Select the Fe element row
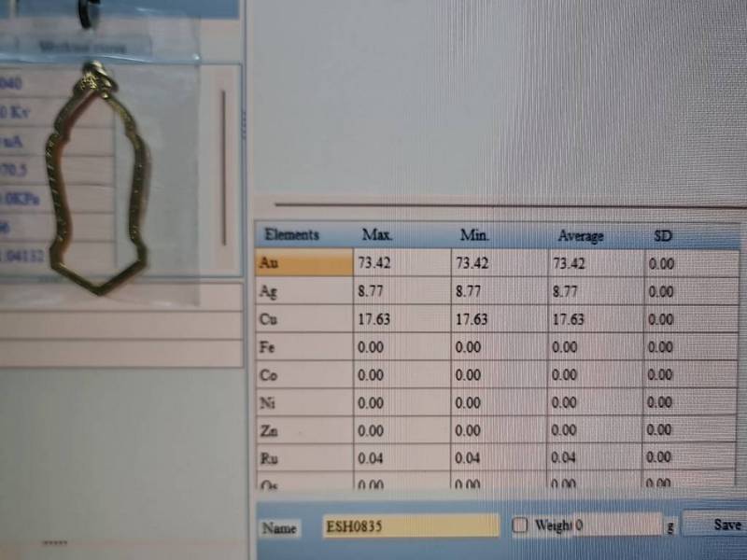The image size is (747, 560). pyautogui.click(x=303, y=347)
